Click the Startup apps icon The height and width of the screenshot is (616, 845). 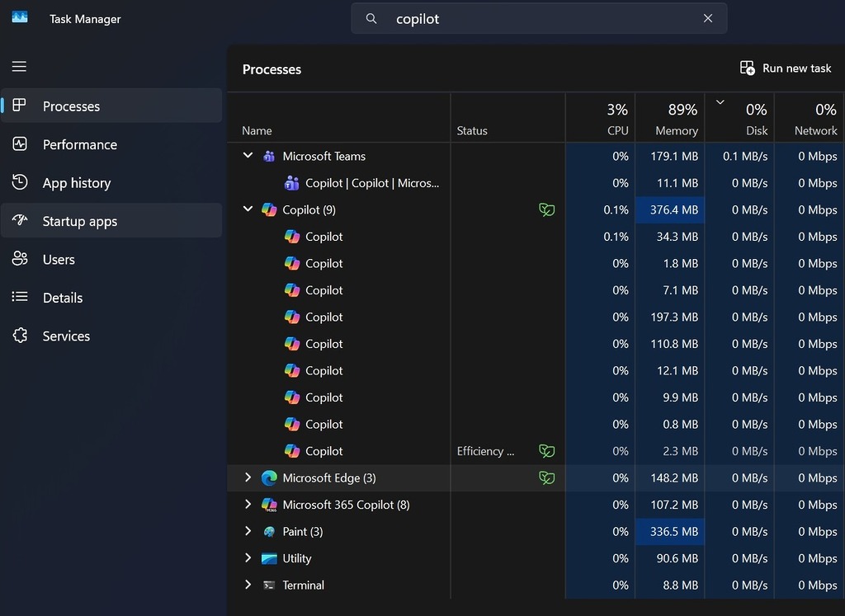19,220
